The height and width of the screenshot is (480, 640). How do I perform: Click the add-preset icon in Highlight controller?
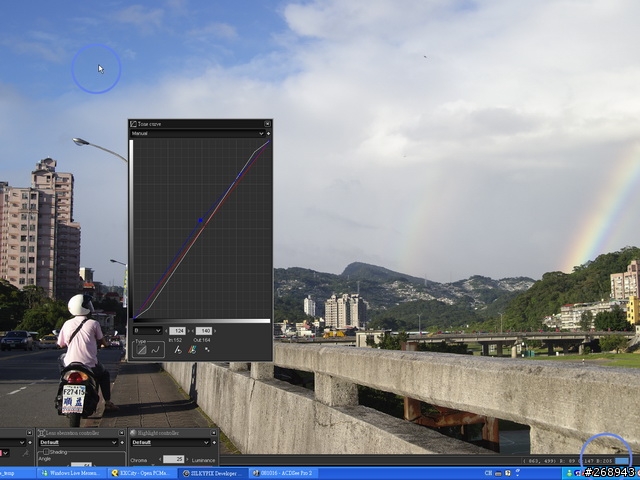214,442
